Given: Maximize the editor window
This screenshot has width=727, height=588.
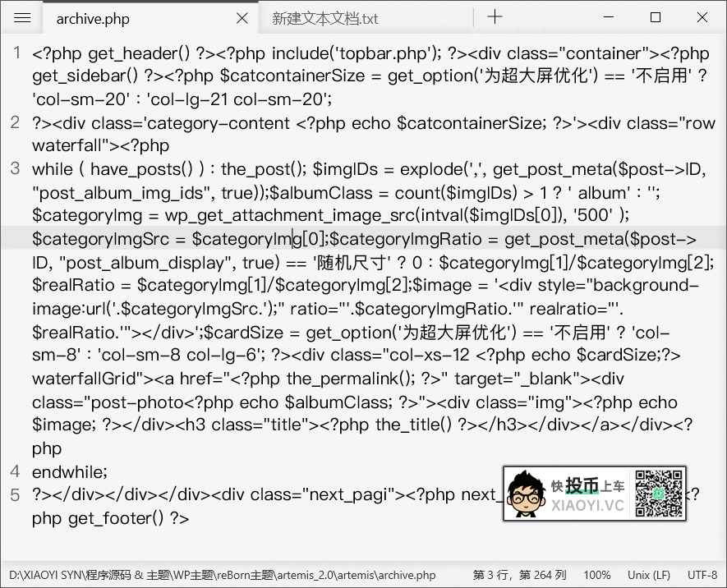Looking at the screenshot, I should [657, 18].
